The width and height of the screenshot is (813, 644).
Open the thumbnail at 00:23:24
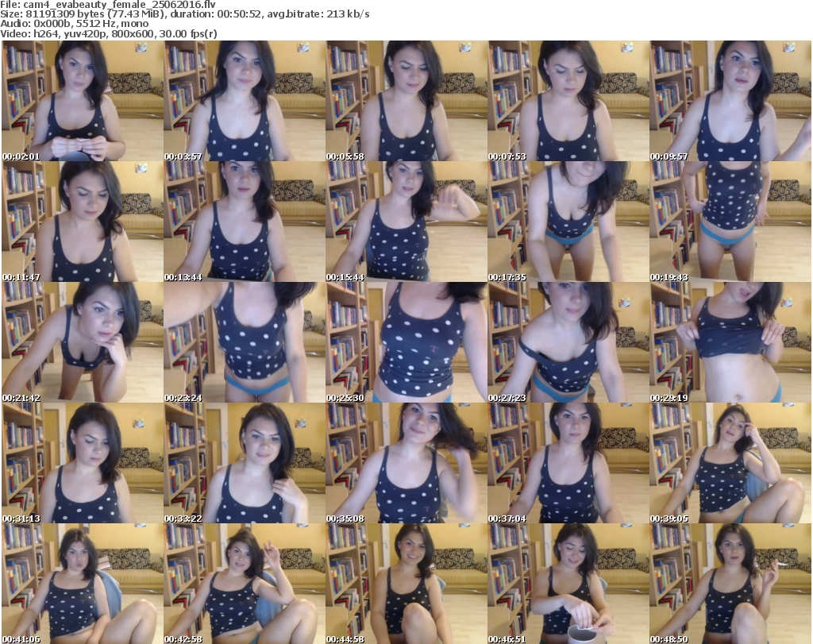245,342
